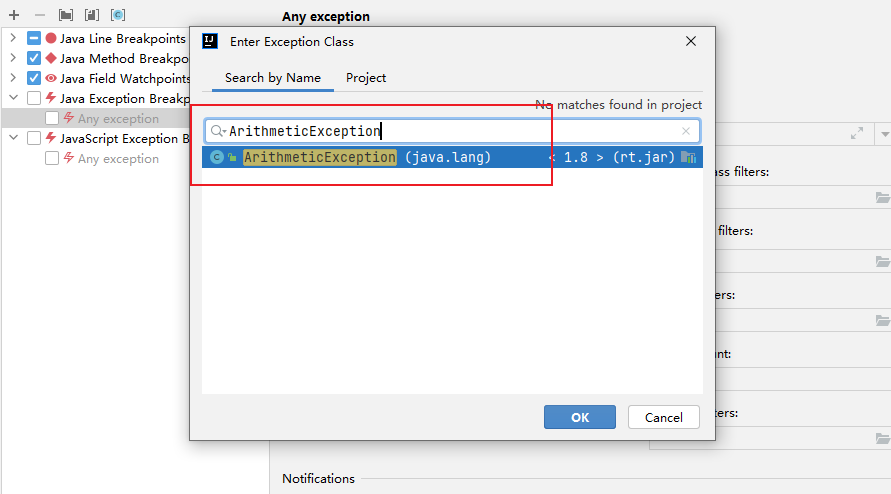
Task: Click the Group by class icon
Action: (118, 15)
